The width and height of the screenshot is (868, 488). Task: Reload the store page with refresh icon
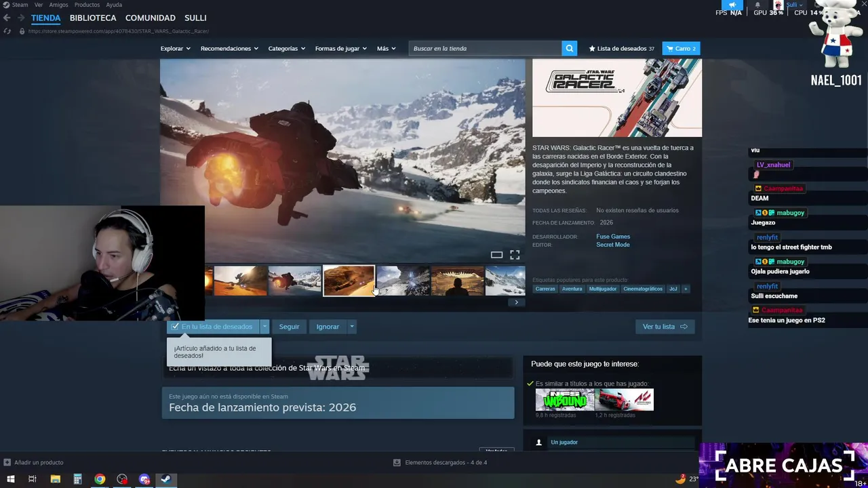click(7, 31)
